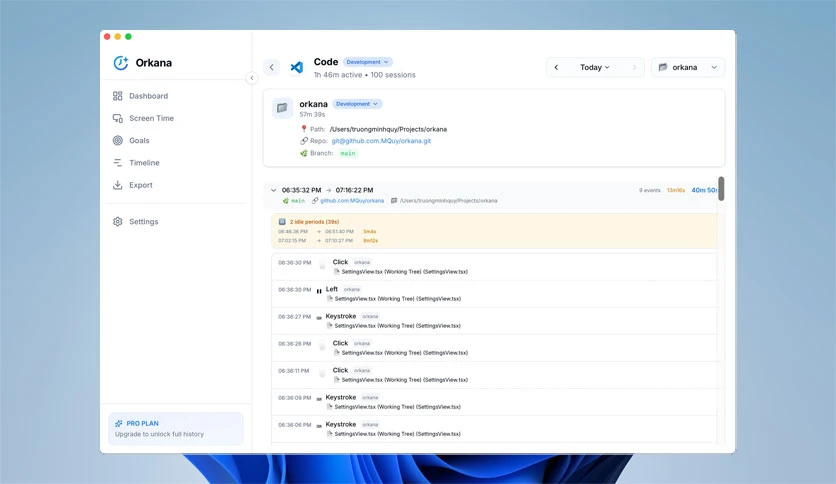Click the green branch icon beside Branch

coord(304,153)
